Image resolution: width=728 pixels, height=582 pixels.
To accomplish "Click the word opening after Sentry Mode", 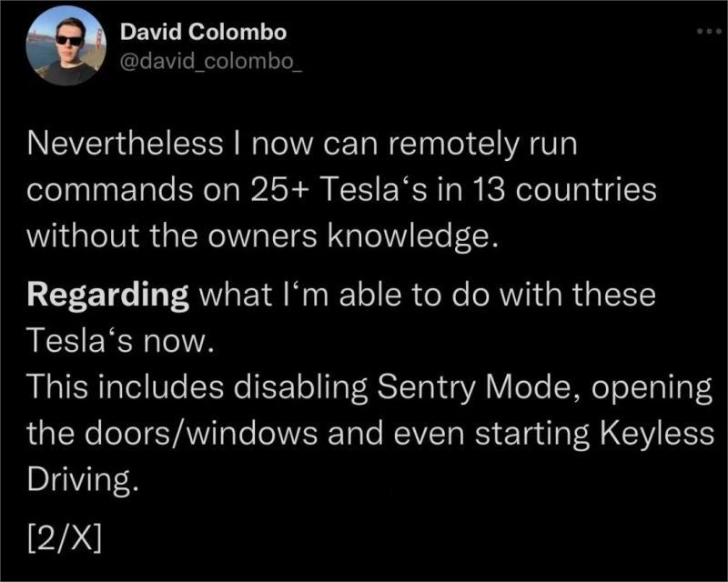I will click(652, 388).
